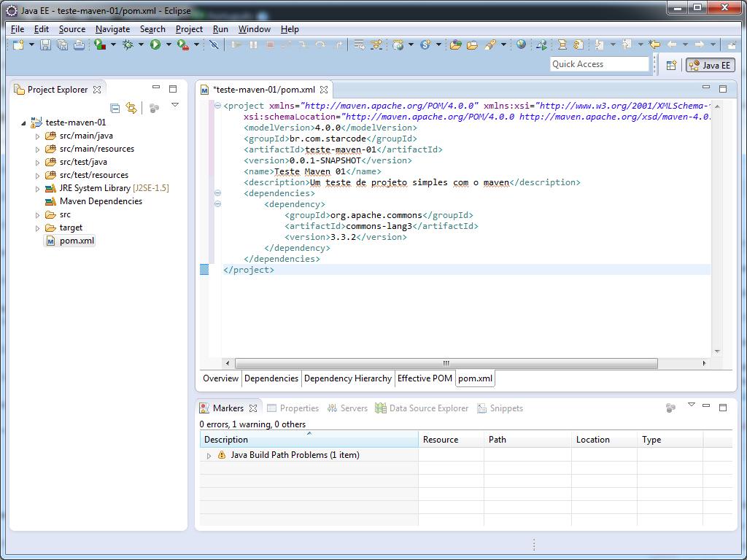The height and width of the screenshot is (560, 747).
Task: Open Project Explorer View Menu triangle
Action: [175, 105]
